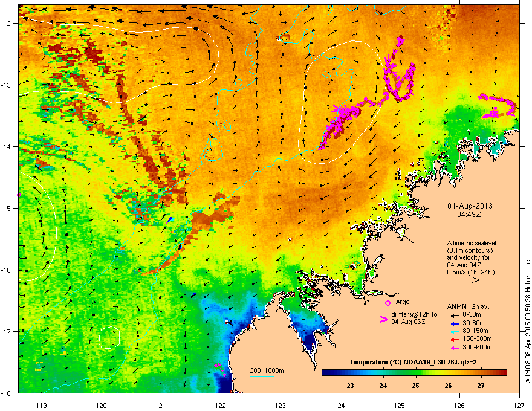The height and width of the screenshot is (411, 532).
Task: Click the '80-150m' depth label
Action: tap(475, 331)
